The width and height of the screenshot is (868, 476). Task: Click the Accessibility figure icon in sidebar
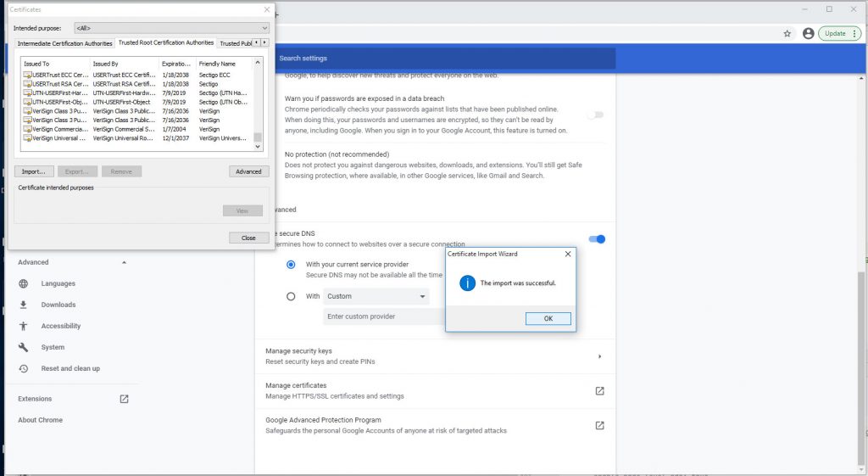[23, 326]
